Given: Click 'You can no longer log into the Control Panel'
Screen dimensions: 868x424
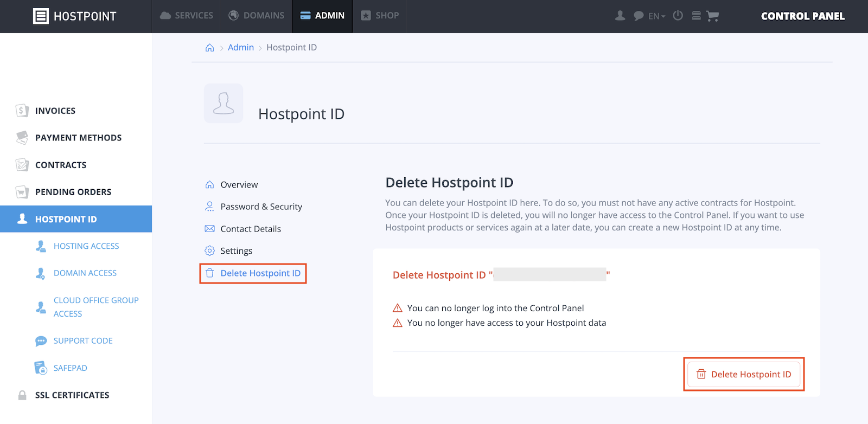Looking at the screenshot, I should pyautogui.click(x=495, y=308).
